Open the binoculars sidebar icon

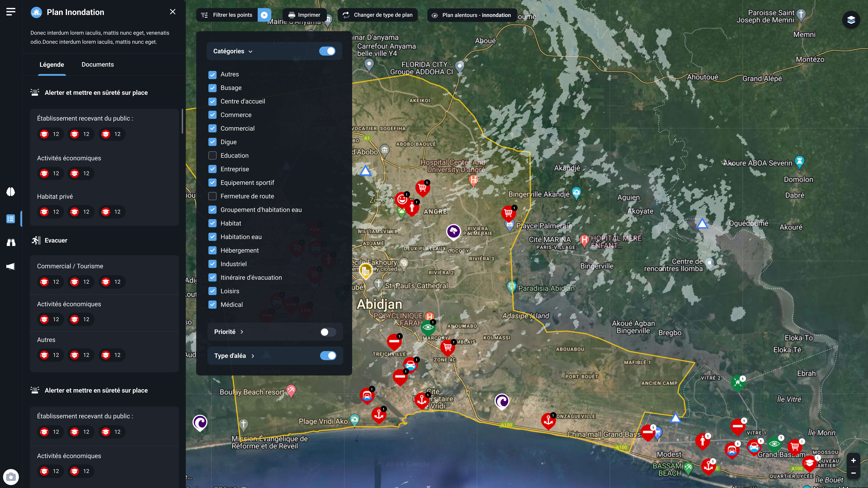[11, 242]
